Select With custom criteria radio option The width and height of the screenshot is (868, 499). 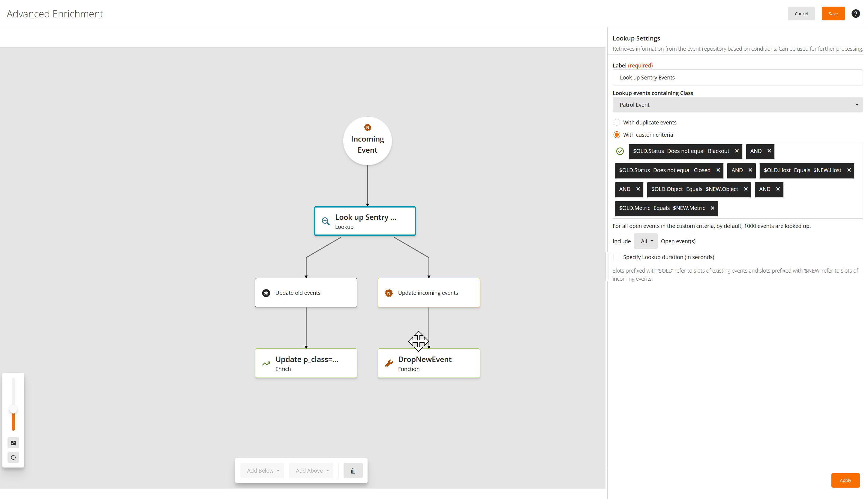(617, 135)
